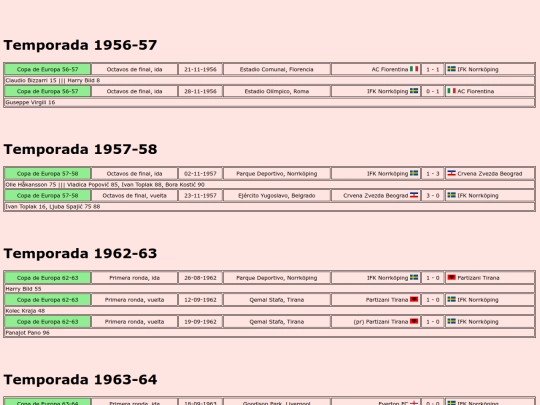Select the 'Temporada 1963-64' heading
Image resolution: width=540 pixels, height=405 pixels.
[x=80, y=380]
